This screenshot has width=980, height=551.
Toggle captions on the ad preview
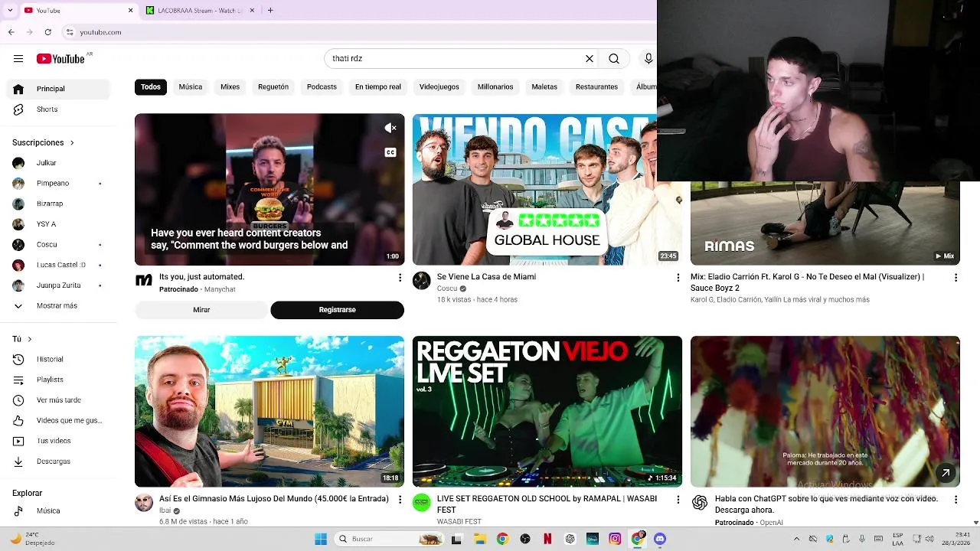point(390,152)
